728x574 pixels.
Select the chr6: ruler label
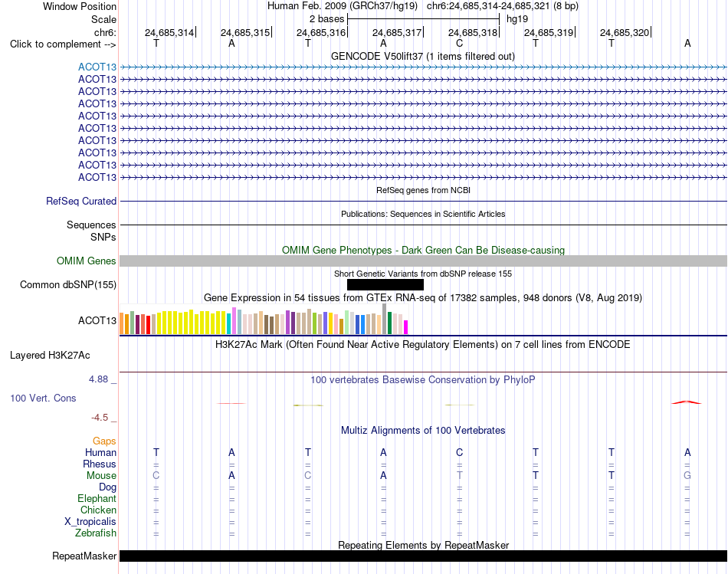coord(105,32)
